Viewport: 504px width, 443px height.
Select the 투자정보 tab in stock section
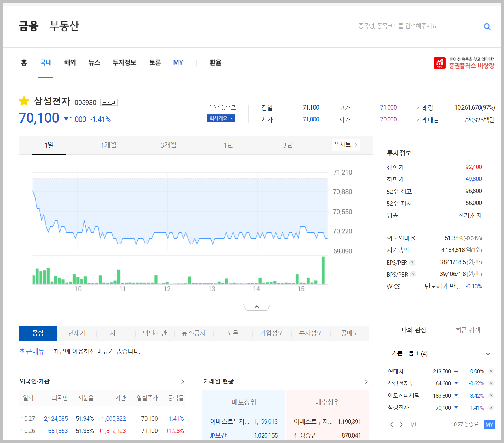tap(311, 333)
